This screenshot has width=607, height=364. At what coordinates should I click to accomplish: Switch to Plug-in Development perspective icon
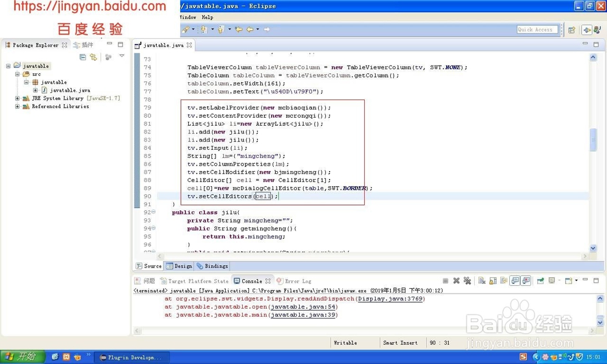pos(587,30)
